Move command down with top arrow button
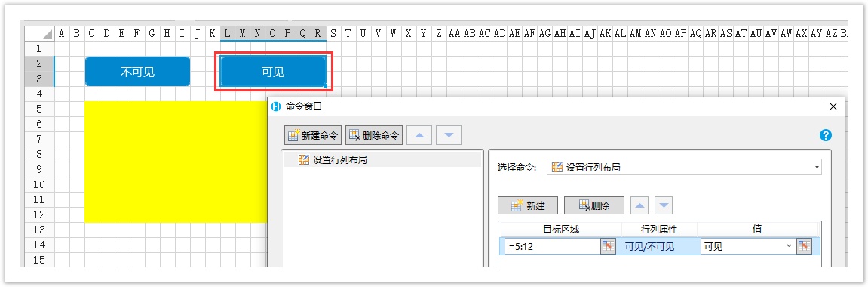The width and height of the screenshot is (868, 287). tap(449, 135)
